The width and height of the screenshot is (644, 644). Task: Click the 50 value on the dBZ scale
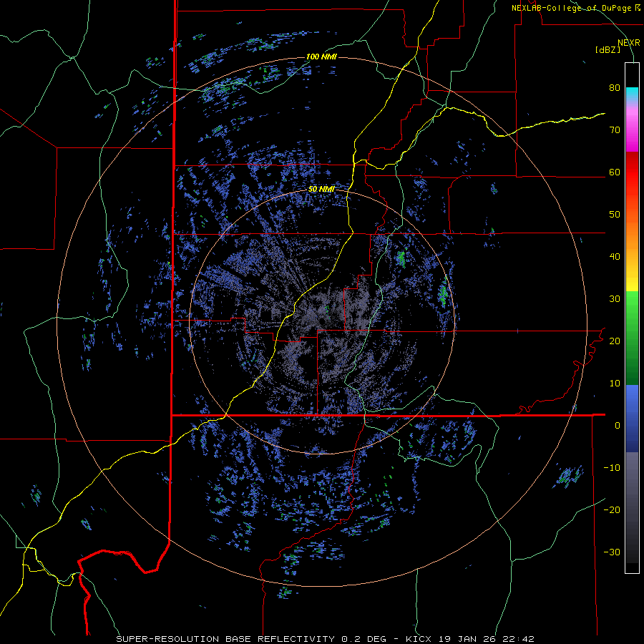tap(615, 215)
